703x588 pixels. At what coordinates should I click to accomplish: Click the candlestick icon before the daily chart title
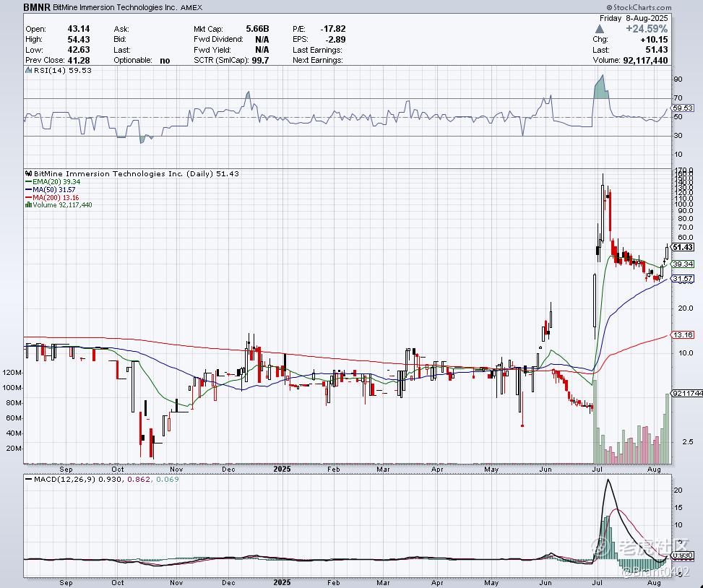tap(28, 174)
